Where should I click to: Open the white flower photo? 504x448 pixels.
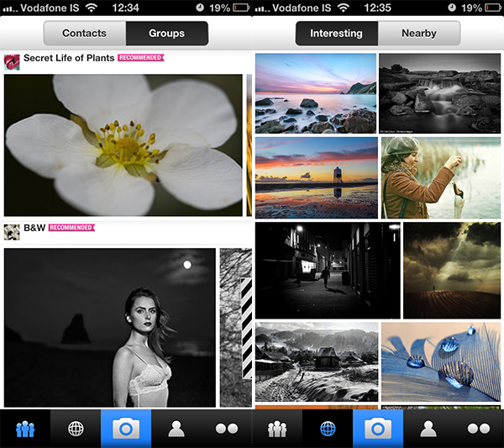pyautogui.click(x=123, y=145)
